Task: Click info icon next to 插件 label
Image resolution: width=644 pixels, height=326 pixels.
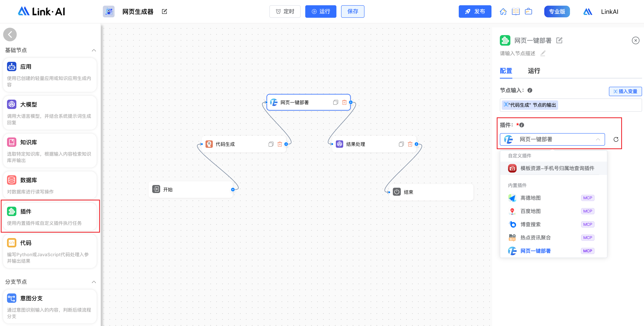Action: click(x=521, y=125)
